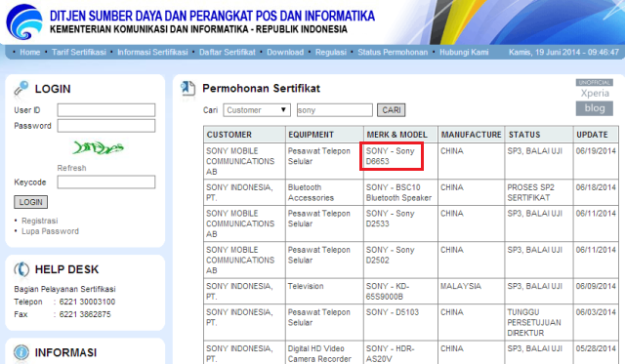Screen dimensions: 625x364
Task: Click the search field containing 'sony'
Action: pyautogui.click(x=335, y=110)
